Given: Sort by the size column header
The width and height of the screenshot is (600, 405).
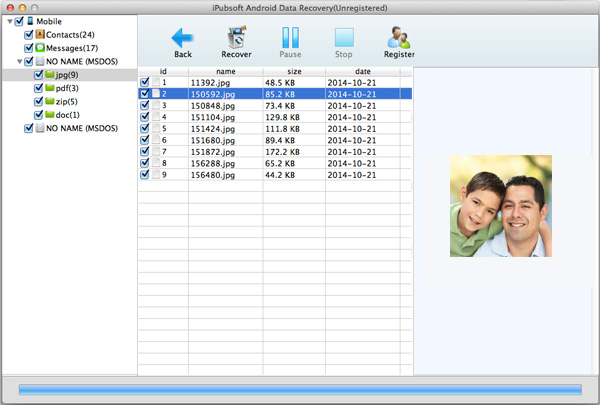Looking at the screenshot, I should 293,71.
